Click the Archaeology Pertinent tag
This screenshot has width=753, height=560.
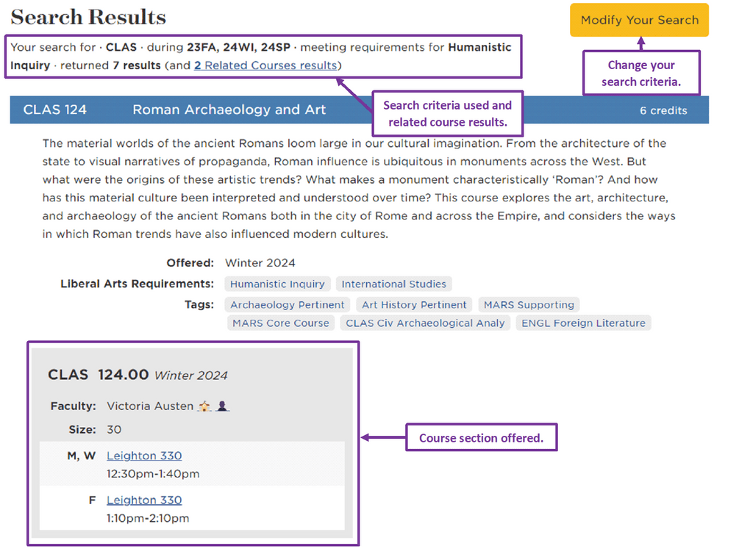[287, 304]
